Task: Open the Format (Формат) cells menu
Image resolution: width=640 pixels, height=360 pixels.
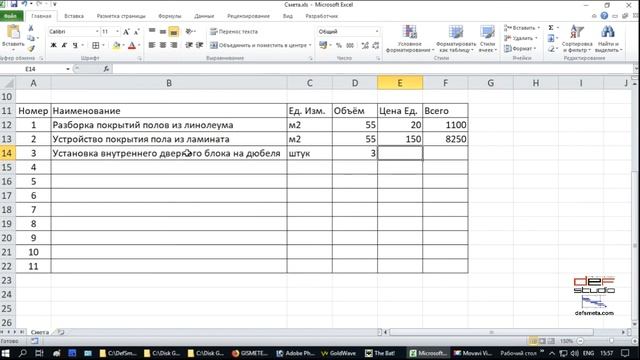Action: [520, 48]
